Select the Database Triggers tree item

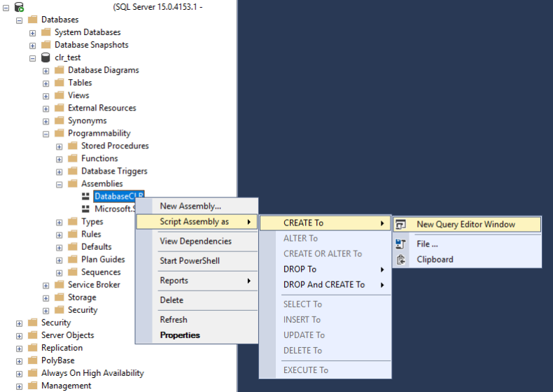(x=114, y=171)
